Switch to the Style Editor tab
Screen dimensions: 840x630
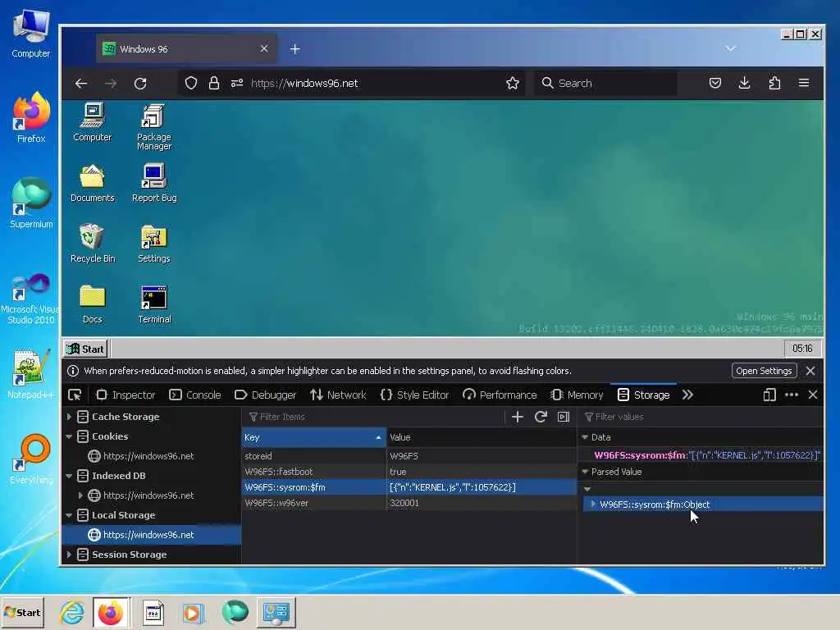[x=414, y=395]
